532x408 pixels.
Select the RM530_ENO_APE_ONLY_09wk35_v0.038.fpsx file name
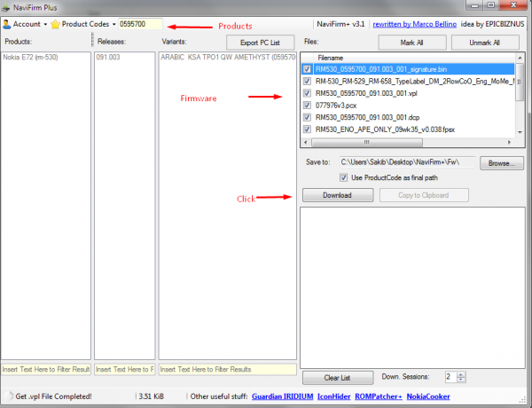tap(385, 129)
